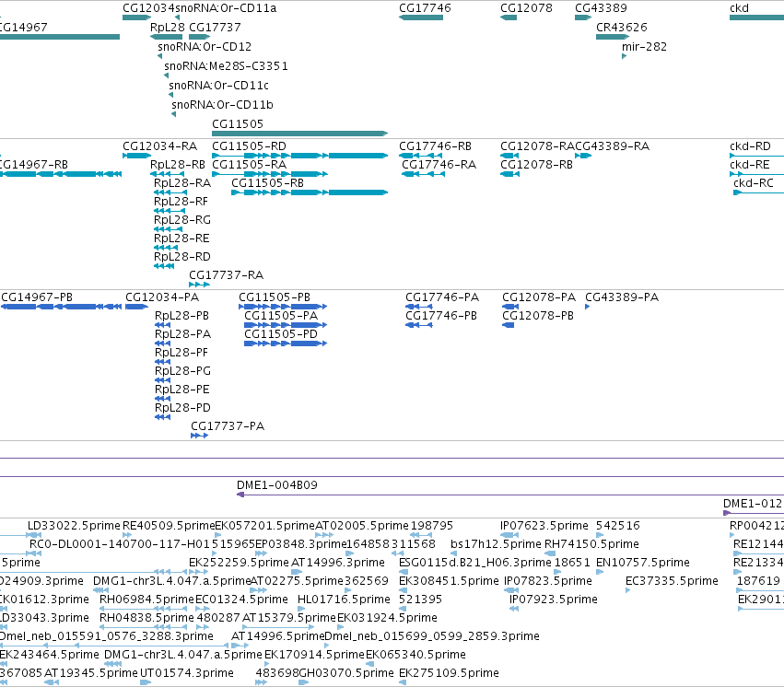Select transcript RpL28-RA label
784x687 pixels.
[x=182, y=183]
